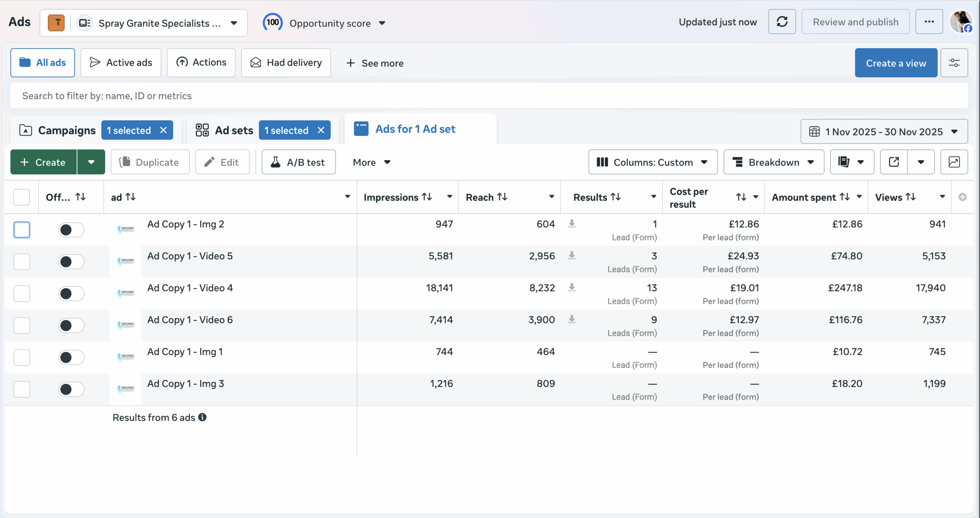Add column with plus circle icon
Image resolution: width=980 pixels, height=518 pixels.
pyautogui.click(x=962, y=197)
